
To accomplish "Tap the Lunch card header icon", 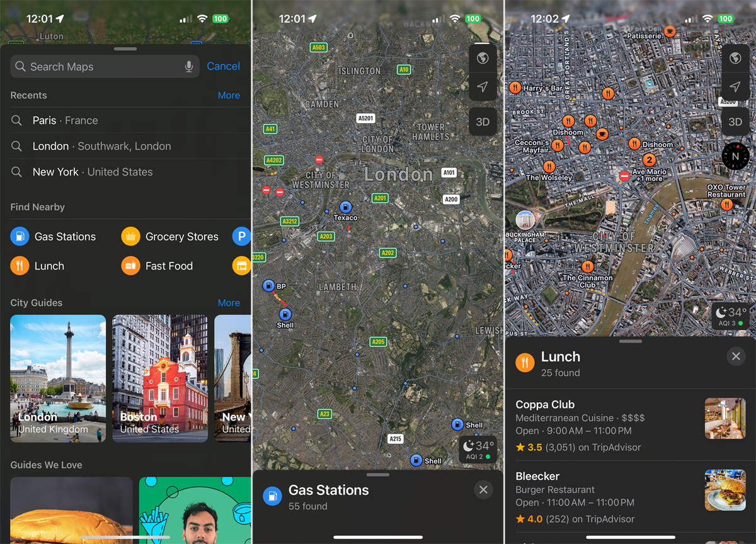I will pos(525,363).
